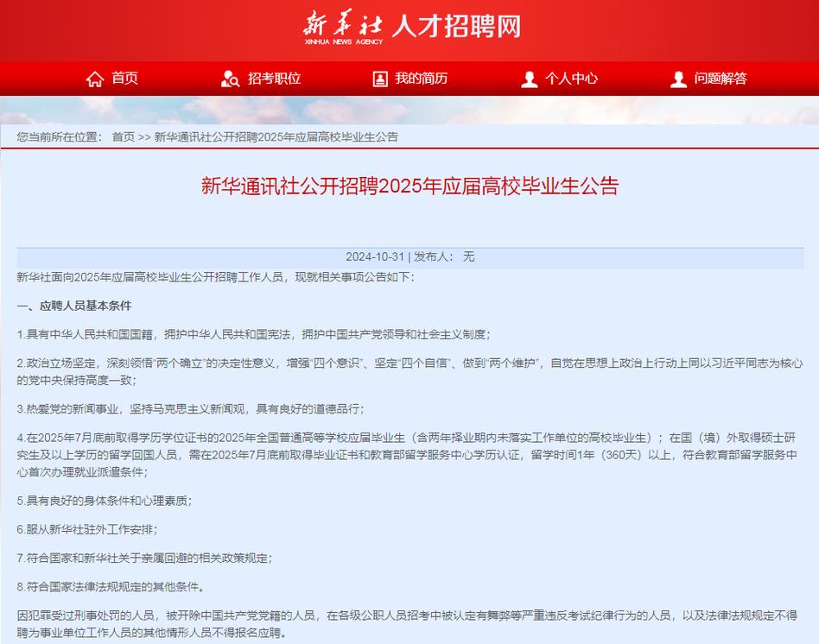Go to the 个人中心 section
Screen dimensions: 819x644
[x=571, y=79]
